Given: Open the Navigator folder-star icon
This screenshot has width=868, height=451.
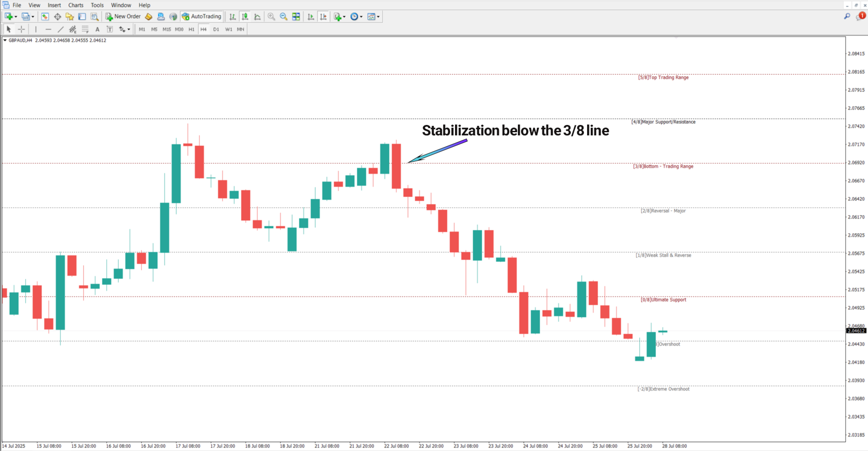Looking at the screenshot, I should [70, 16].
